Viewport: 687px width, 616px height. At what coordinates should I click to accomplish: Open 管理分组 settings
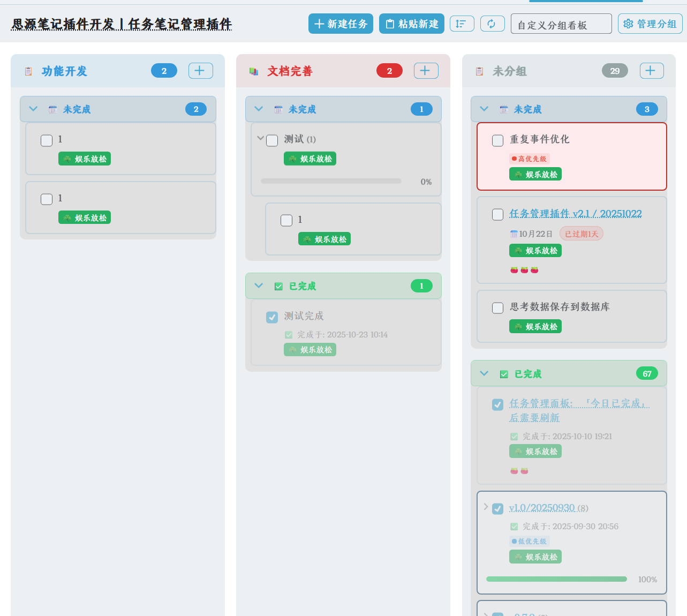[650, 24]
